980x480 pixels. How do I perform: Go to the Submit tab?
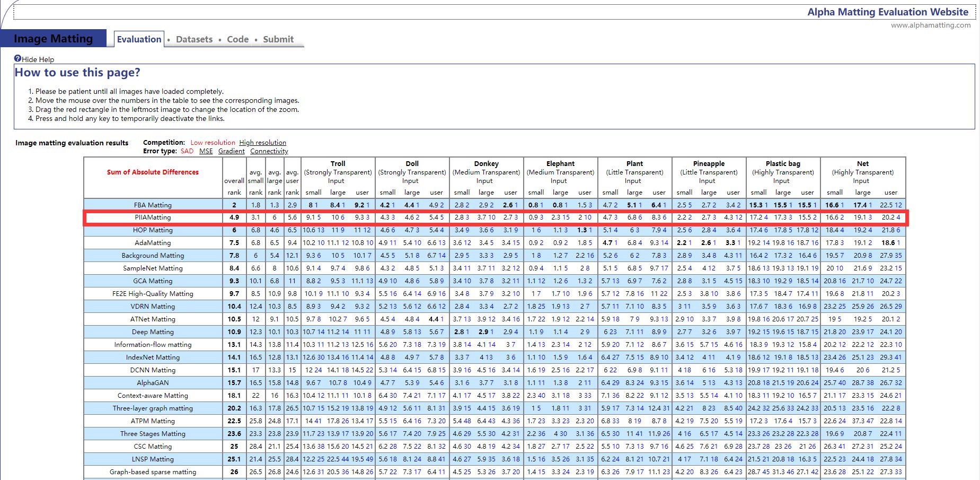pyautogui.click(x=278, y=39)
